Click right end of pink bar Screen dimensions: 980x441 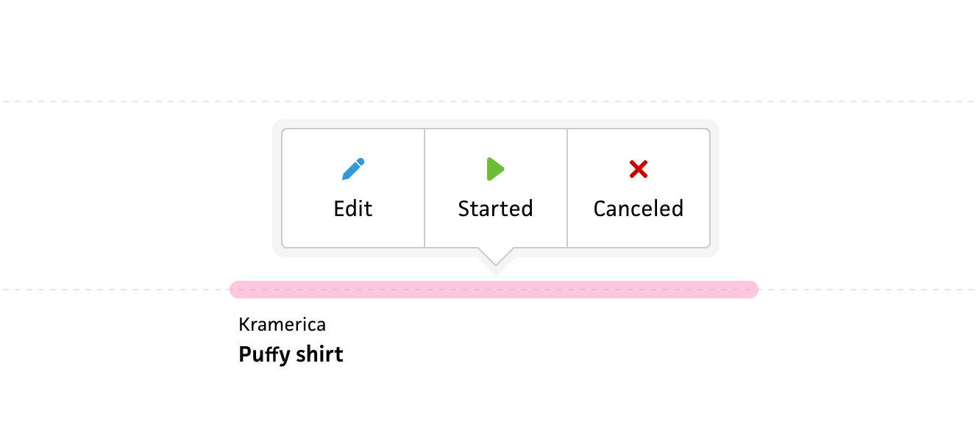(x=751, y=290)
